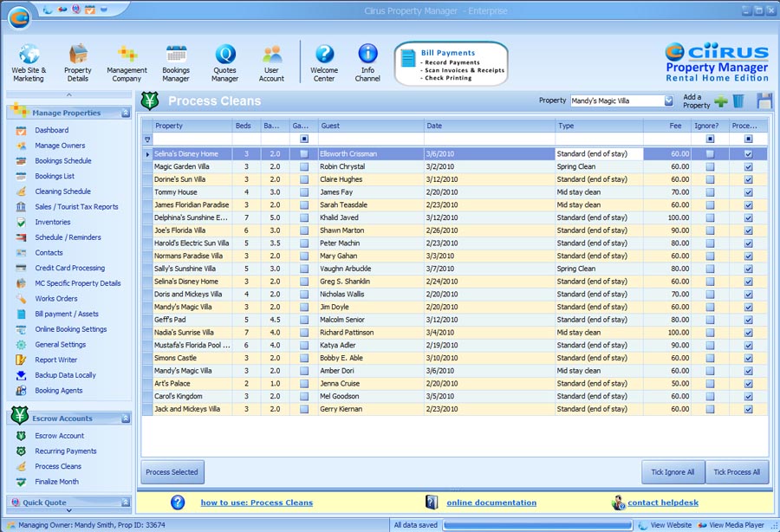
Task: Toggle Process checkbox for Art's Palace row
Action: (748, 384)
